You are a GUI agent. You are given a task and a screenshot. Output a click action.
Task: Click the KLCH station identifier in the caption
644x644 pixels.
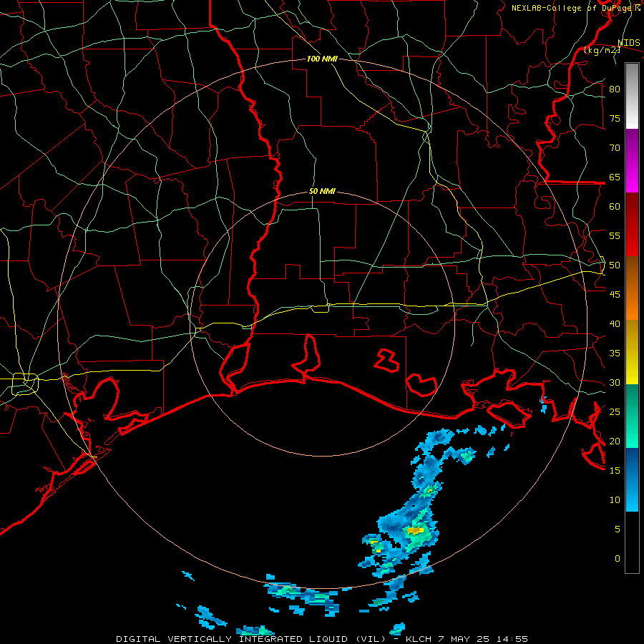[419, 639]
